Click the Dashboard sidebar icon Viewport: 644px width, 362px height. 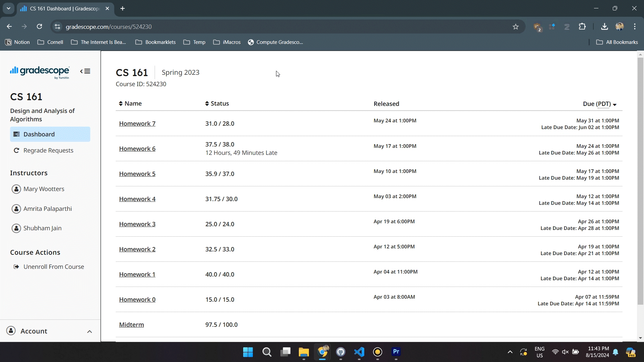click(x=16, y=134)
